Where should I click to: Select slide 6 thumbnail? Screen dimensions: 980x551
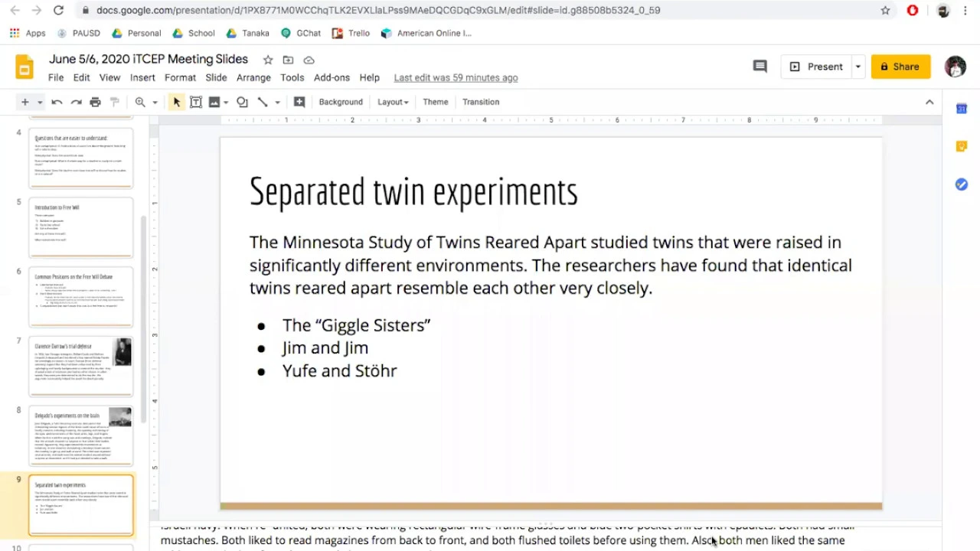click(80, 297)
